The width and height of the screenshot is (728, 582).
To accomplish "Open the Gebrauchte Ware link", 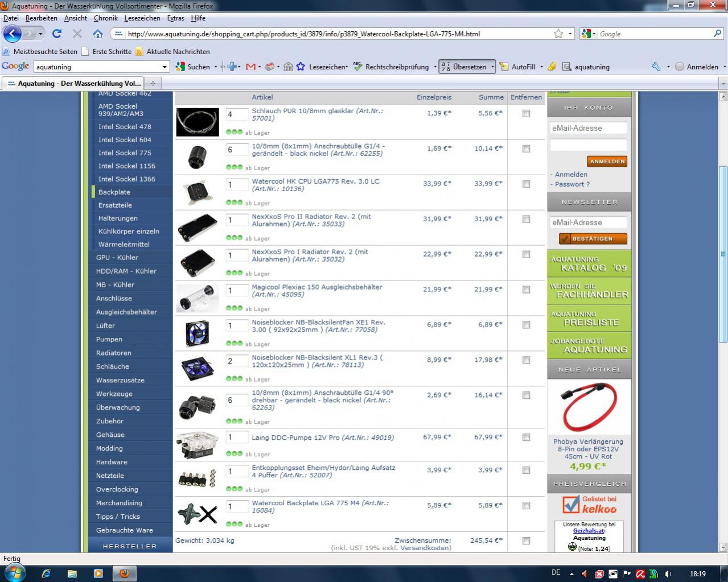I will pos(125,530).
